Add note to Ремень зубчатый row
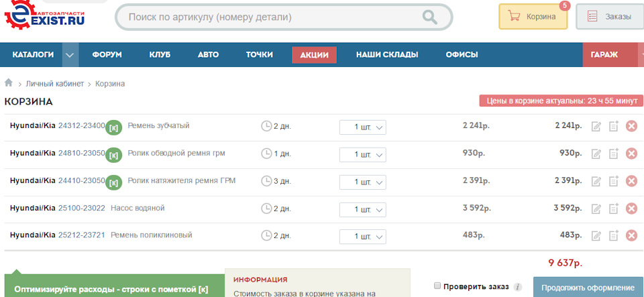 pos(614,126)
